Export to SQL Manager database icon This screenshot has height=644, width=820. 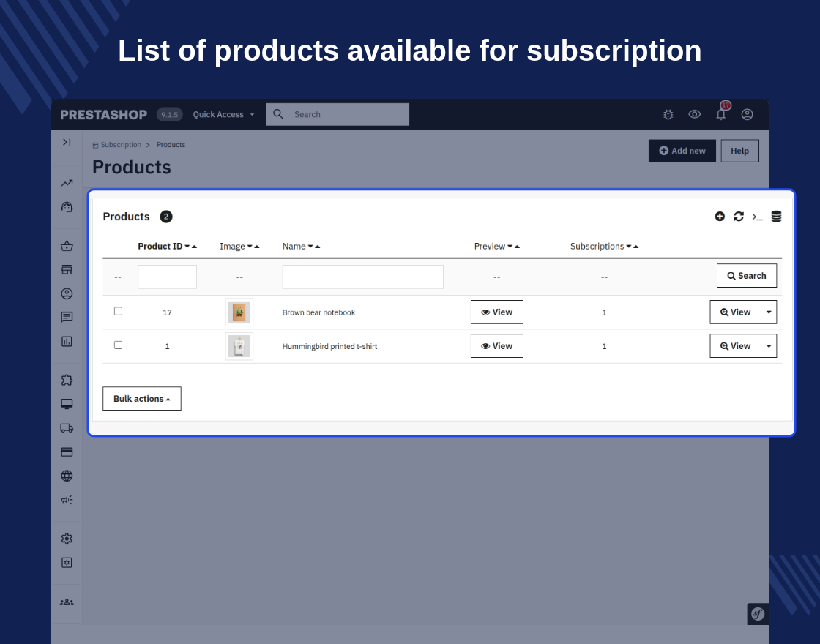point(776,217)
